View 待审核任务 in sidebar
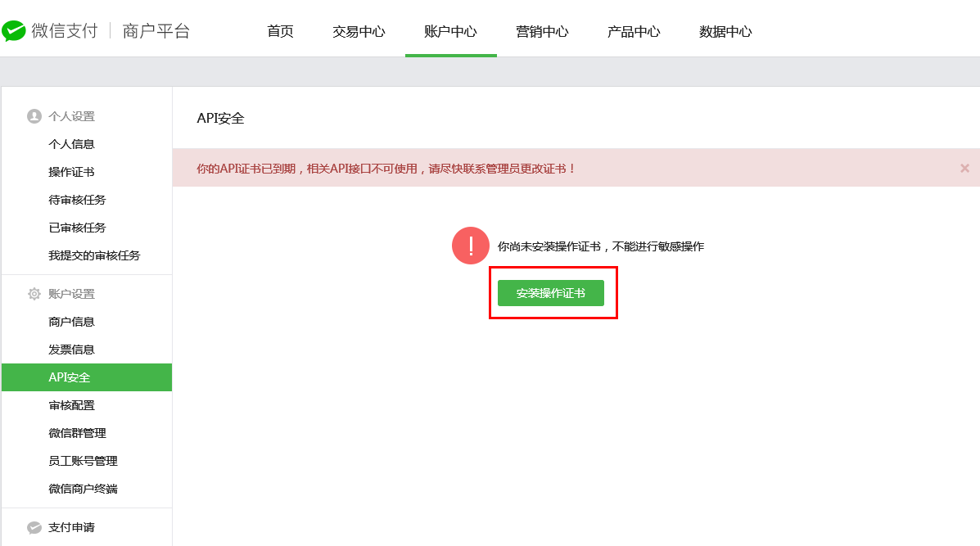The image size is (980, 546). click(77, 200)
